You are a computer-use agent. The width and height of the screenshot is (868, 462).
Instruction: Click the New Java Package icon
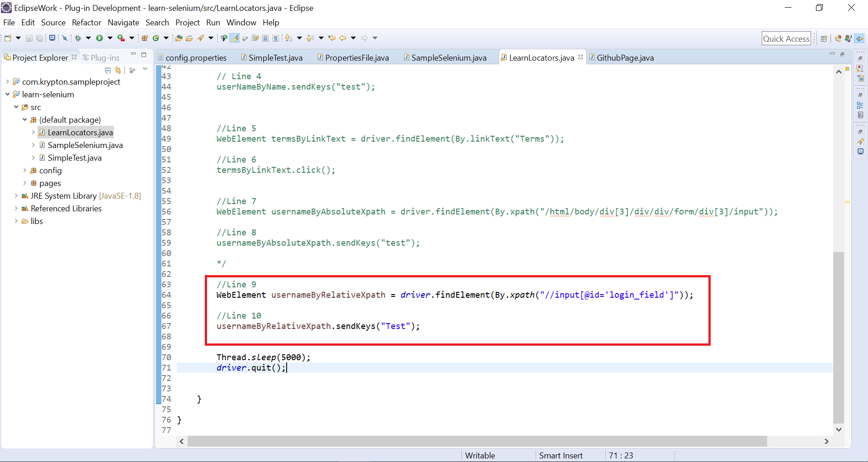[x=145, y=38]
